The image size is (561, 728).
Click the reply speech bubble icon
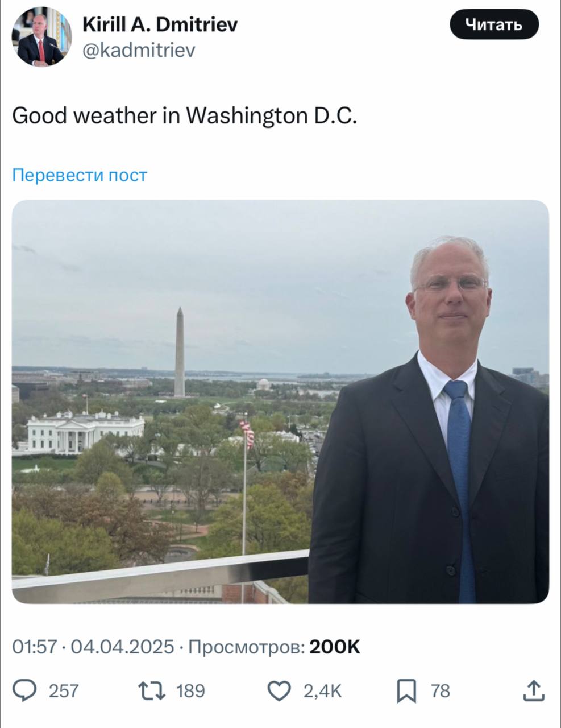(26, 690)
